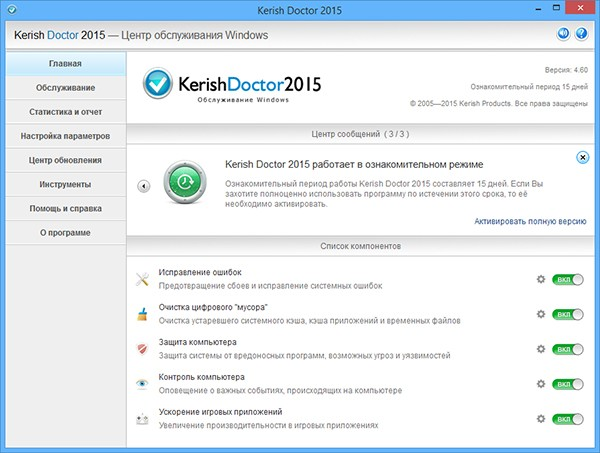Image resolution: width=600 pixels, height=453 pixels.
Task: Select the Главная tab
Action: click(x=66, y=64)
